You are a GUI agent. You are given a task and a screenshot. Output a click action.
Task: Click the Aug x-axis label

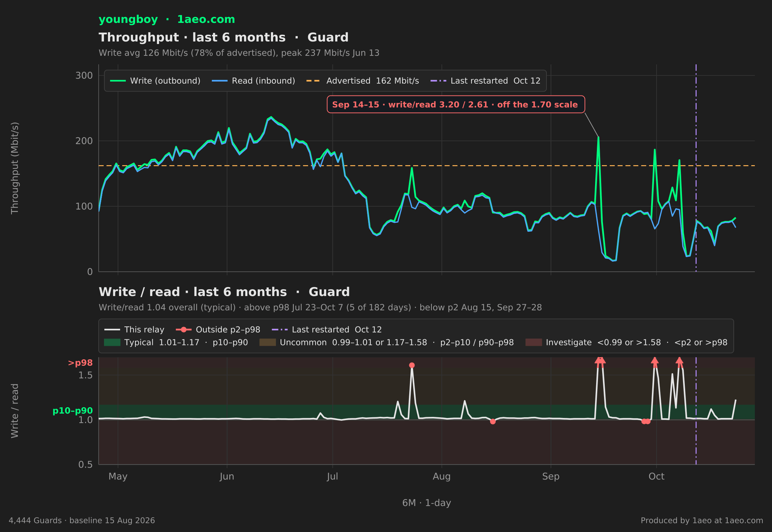442,476
